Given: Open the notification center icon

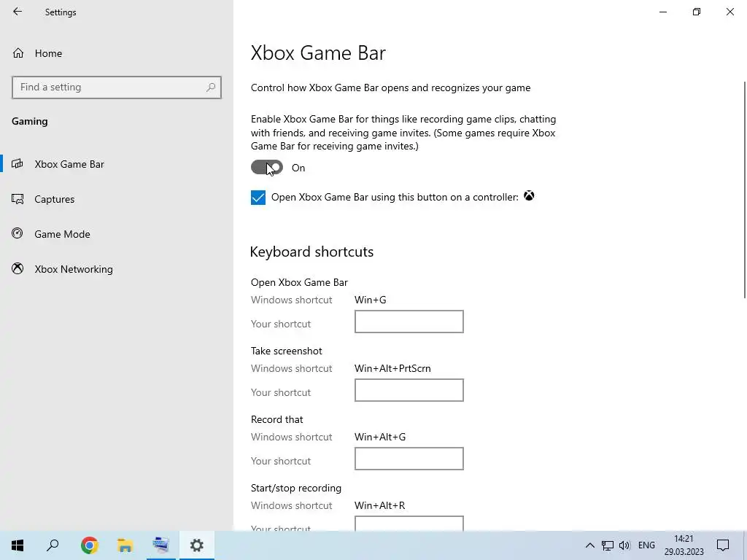Looking at the screenshot, I should [723, 545].
